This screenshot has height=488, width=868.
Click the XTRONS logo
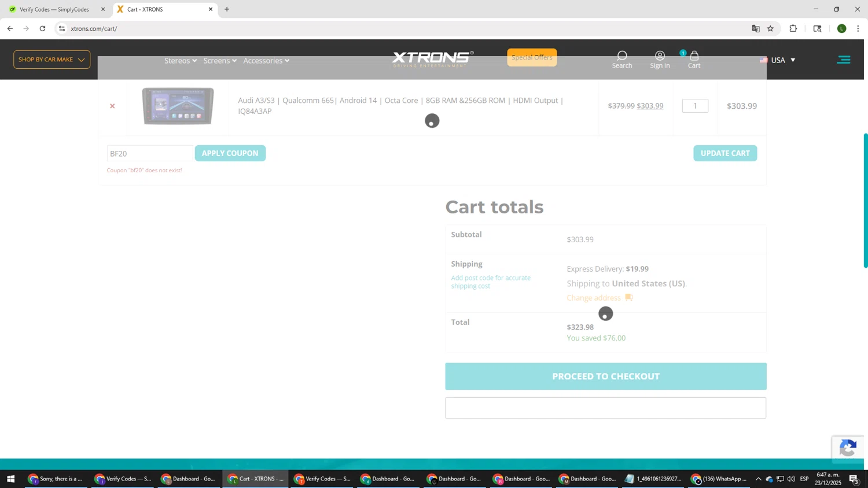pyautogui.click(x=433, y=58)
